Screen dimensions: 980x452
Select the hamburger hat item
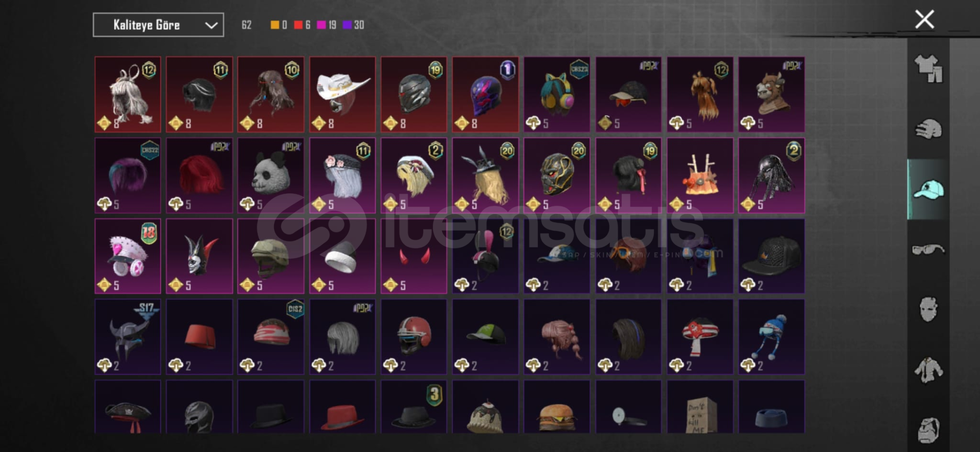557,407
